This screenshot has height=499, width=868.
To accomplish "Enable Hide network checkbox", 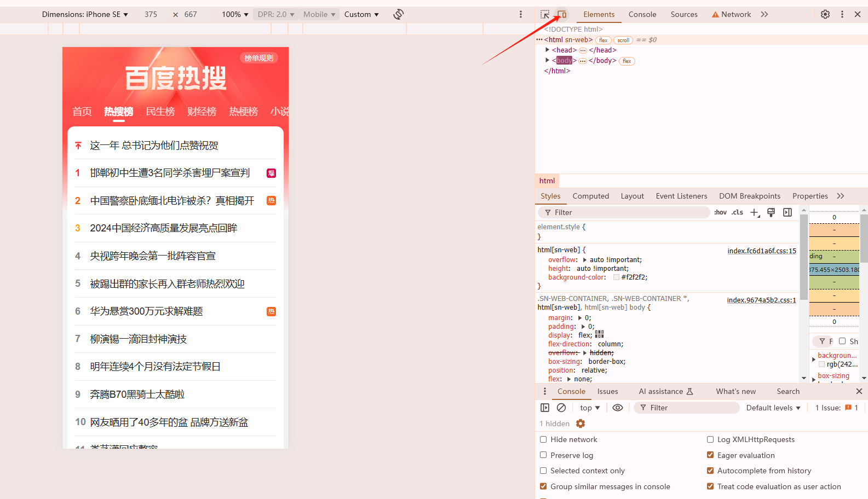I will coord(543,439).
